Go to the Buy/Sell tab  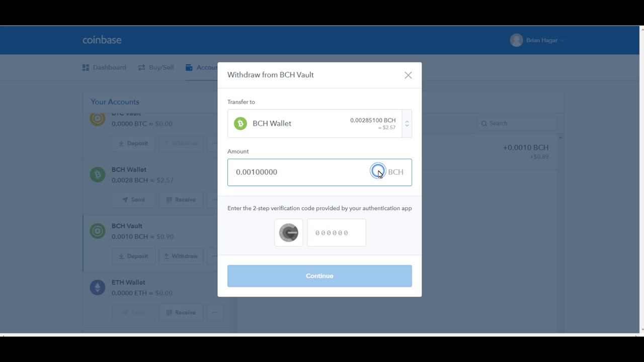[x=156, y=67]
